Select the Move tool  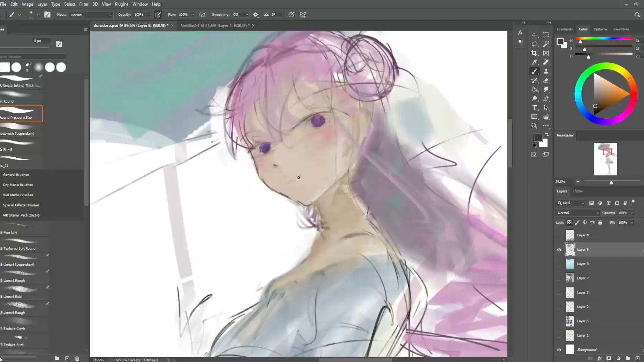point(534,35)
